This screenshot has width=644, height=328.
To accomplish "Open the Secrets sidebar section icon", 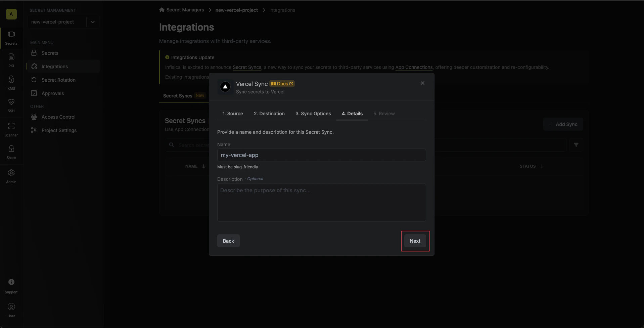I will [x=11, y=34].
